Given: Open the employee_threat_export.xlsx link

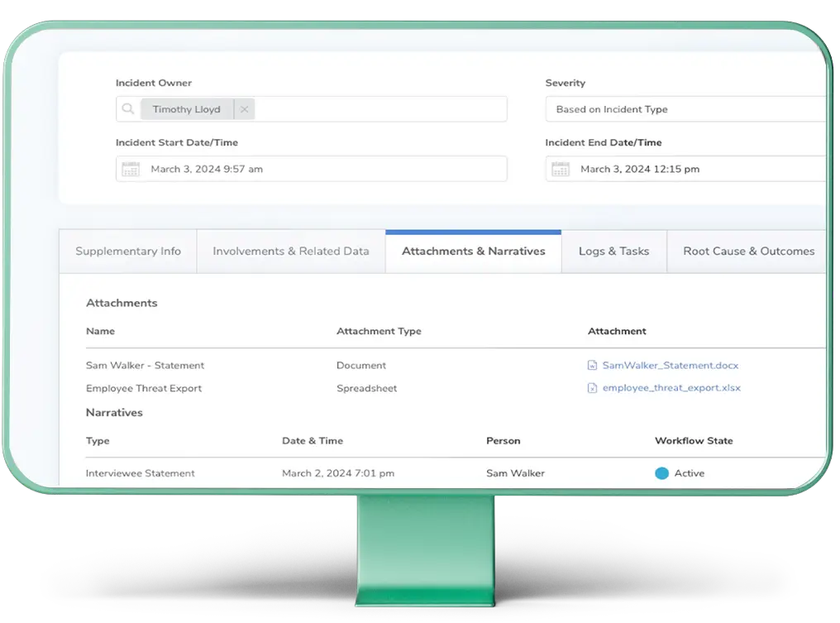Looking at the screenshot, I should point(671,388).
